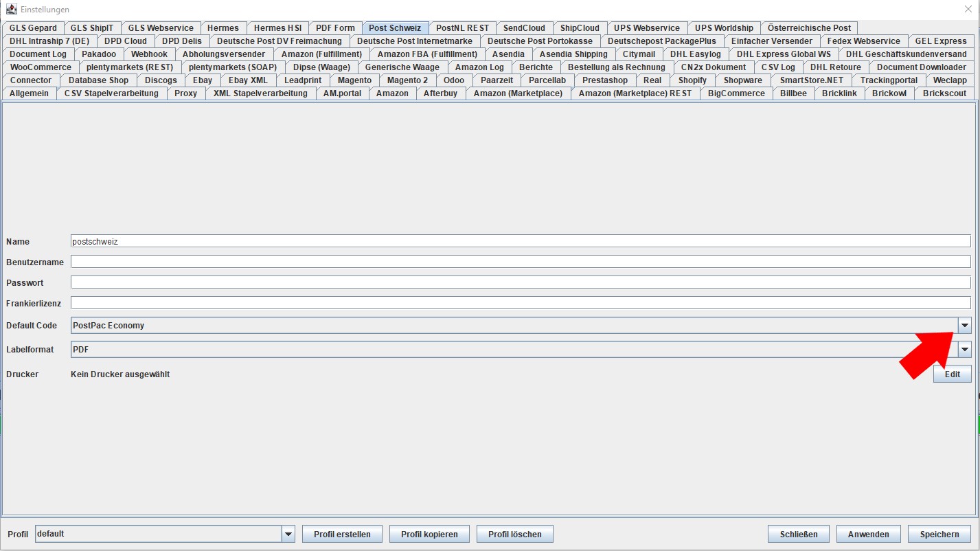This screenshot has width=980, height=551.
Task: Select the Discogs tab
Action: [x=161, y=80]
